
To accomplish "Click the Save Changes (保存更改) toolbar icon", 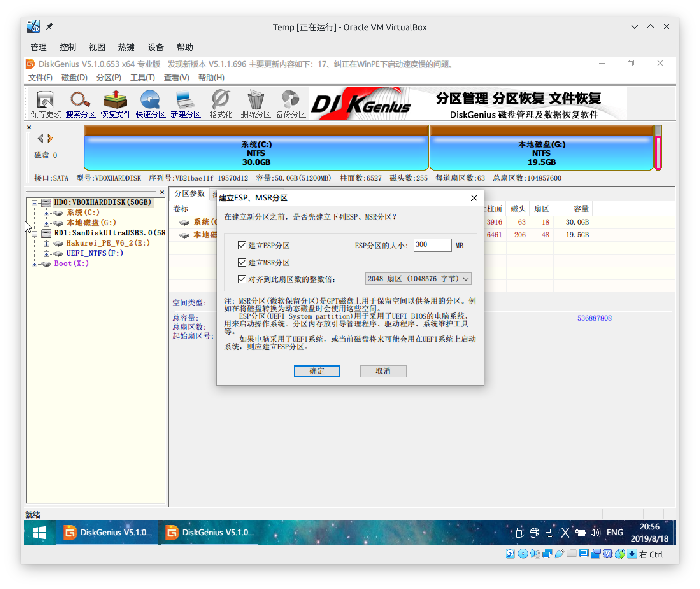I will (x=46, y=104).
